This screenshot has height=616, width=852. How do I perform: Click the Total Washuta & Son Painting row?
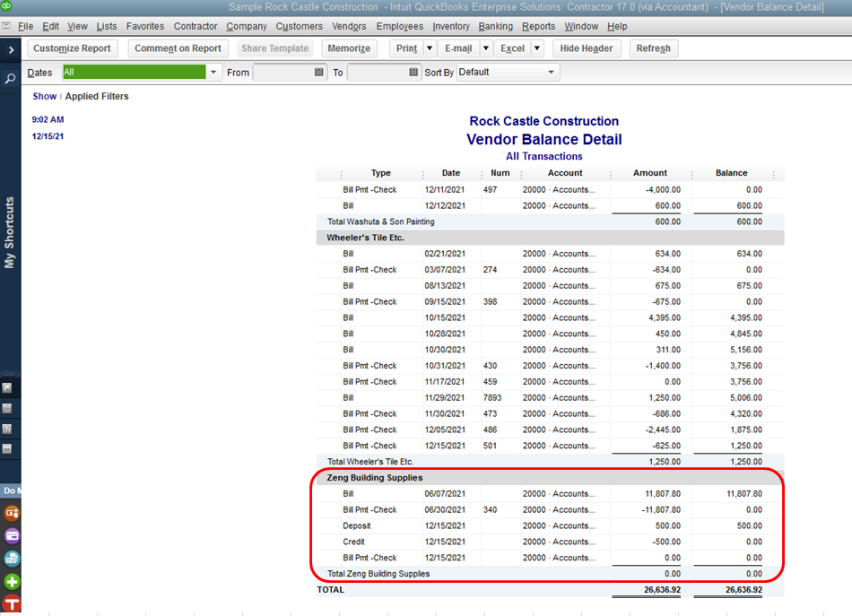point(550,221)
